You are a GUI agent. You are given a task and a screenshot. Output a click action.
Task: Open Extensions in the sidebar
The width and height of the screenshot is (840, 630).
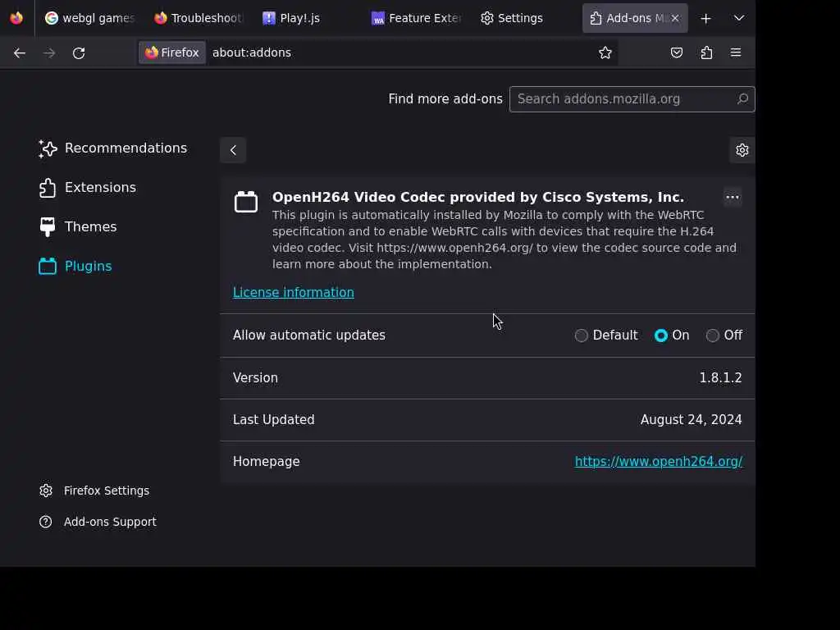88,188
